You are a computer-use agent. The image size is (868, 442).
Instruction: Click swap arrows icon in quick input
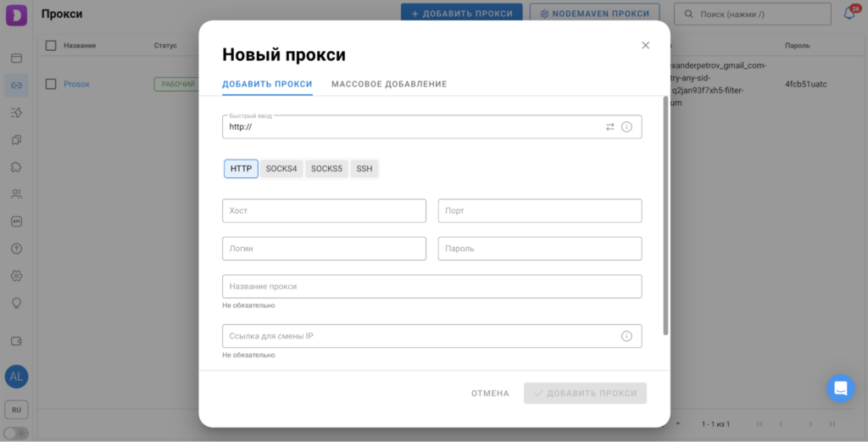pyautogui.click(x=610, y=127)
